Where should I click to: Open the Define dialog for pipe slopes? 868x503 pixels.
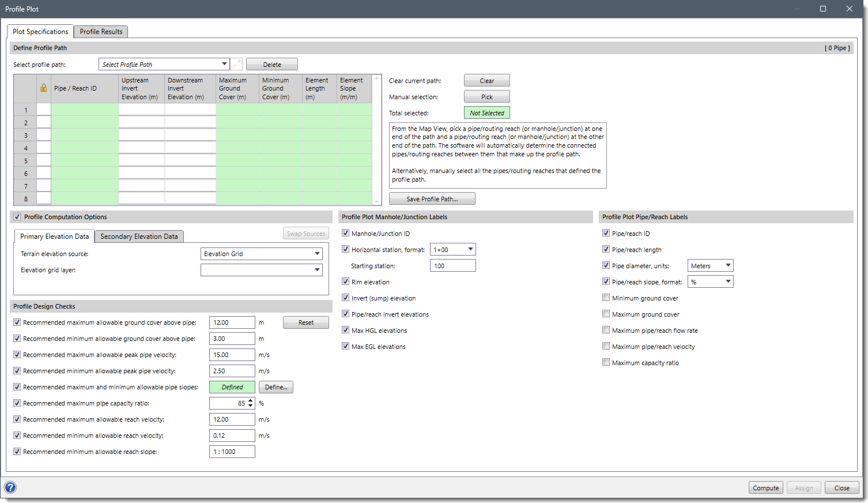[276, 387]
